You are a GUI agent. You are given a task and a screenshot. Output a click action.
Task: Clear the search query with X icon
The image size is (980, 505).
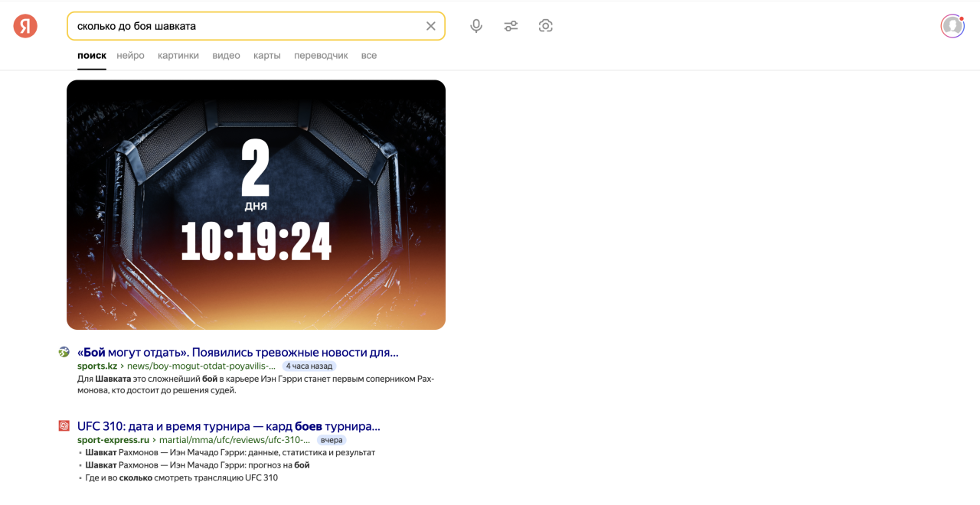(x=431, y=26)
